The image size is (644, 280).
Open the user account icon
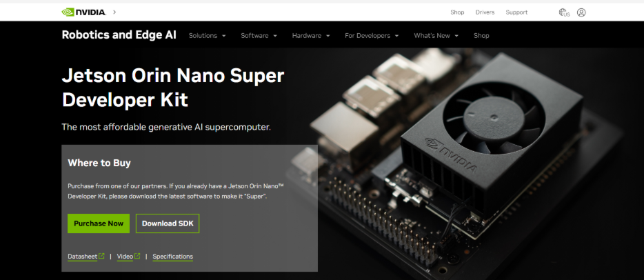(581, 12)
